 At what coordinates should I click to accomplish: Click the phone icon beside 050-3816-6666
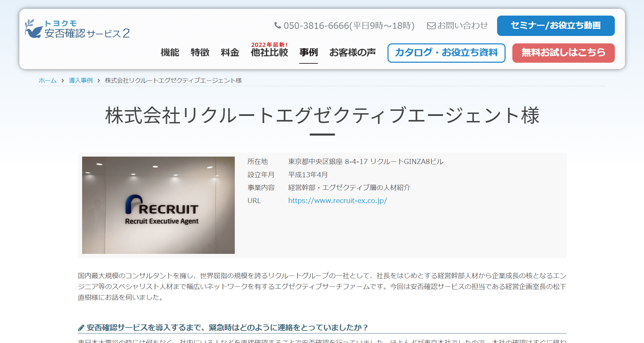point(278,25)
